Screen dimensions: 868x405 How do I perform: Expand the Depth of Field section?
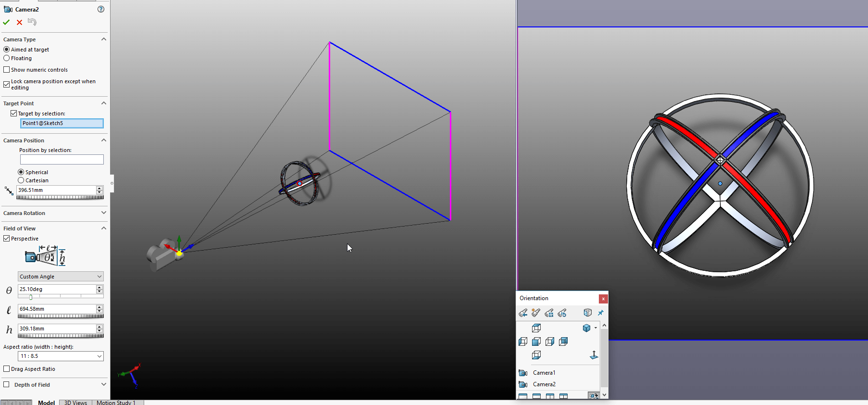click(x=103, y=384)
